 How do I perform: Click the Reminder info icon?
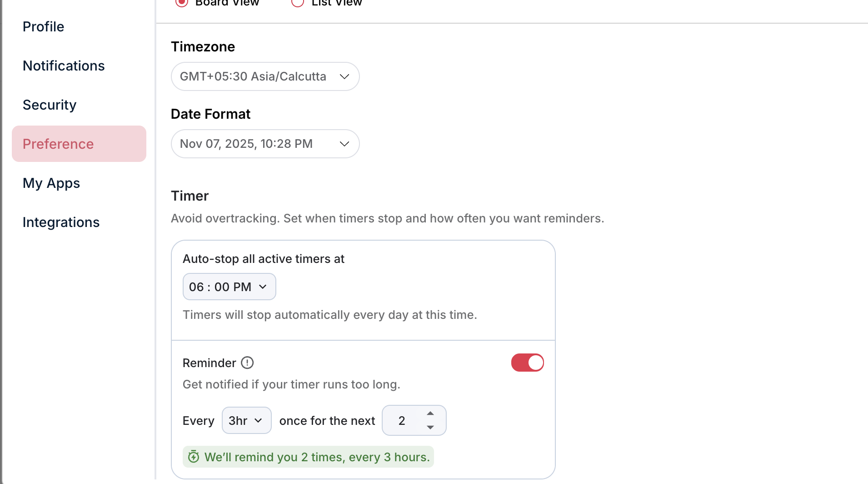point(247,363)
